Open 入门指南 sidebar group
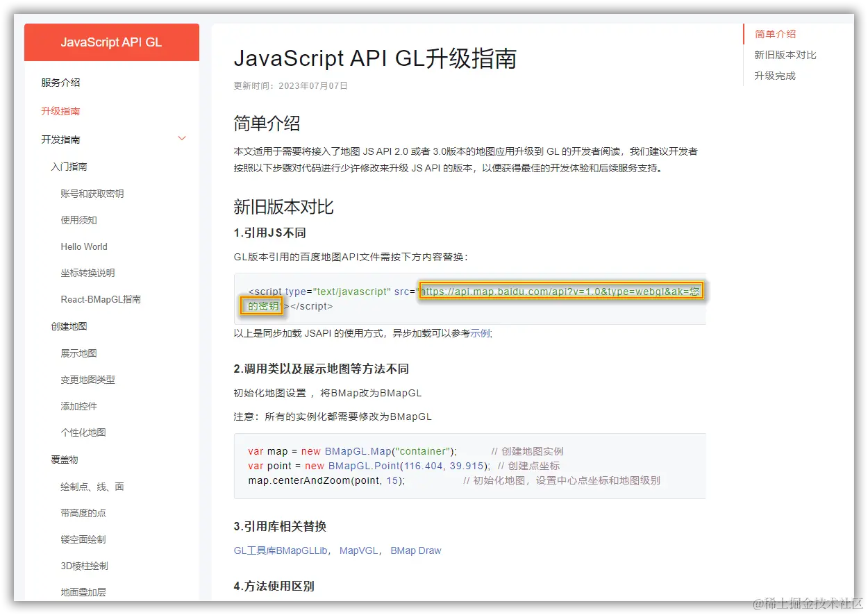 (69, 167)
